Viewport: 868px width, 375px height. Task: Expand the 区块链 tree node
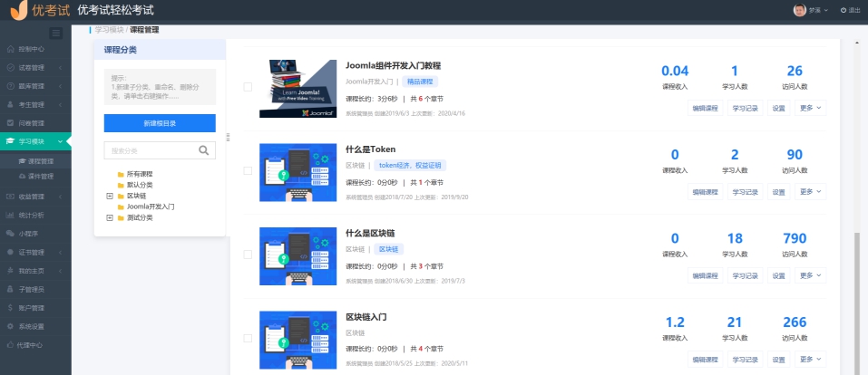110,196
